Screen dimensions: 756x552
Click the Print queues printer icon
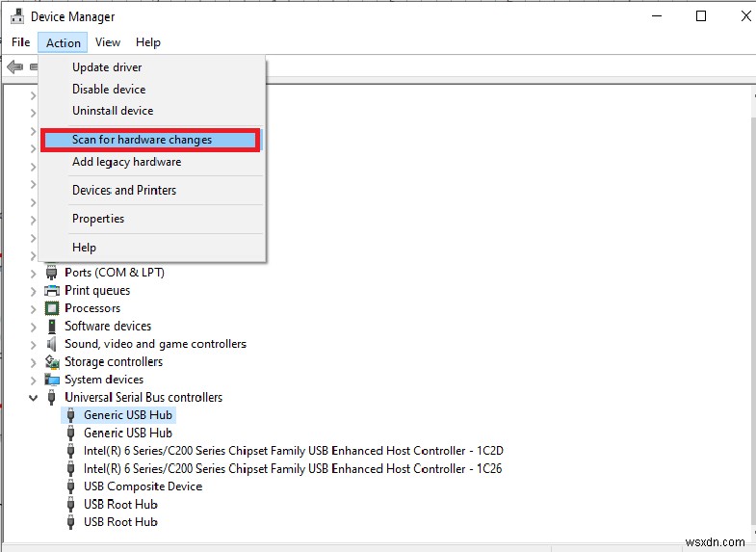coord(52,291)
